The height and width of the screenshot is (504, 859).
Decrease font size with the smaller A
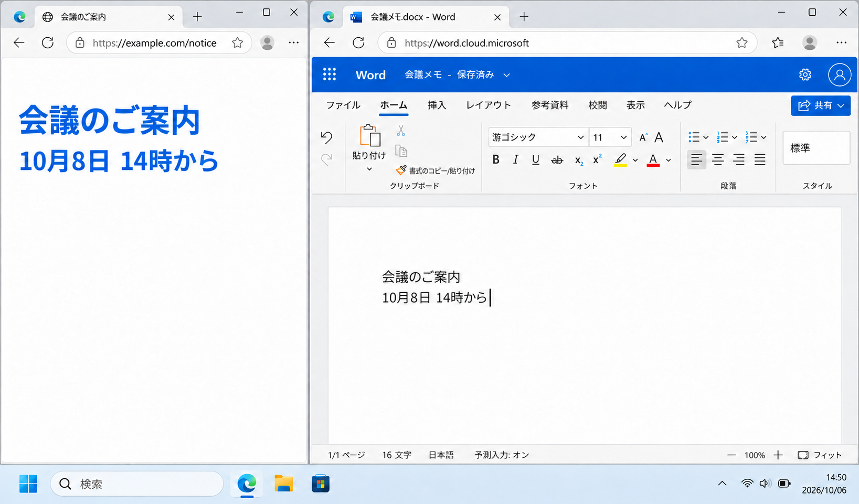point(643,137)
